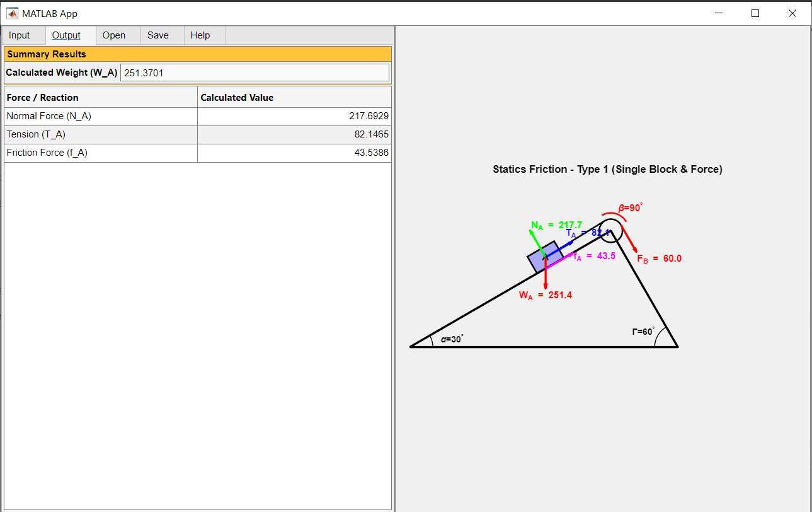The width and height of the screenshot is (812, 512).
Task: Click the blue block A in the diagram
Action: click(x=545, y=257)
